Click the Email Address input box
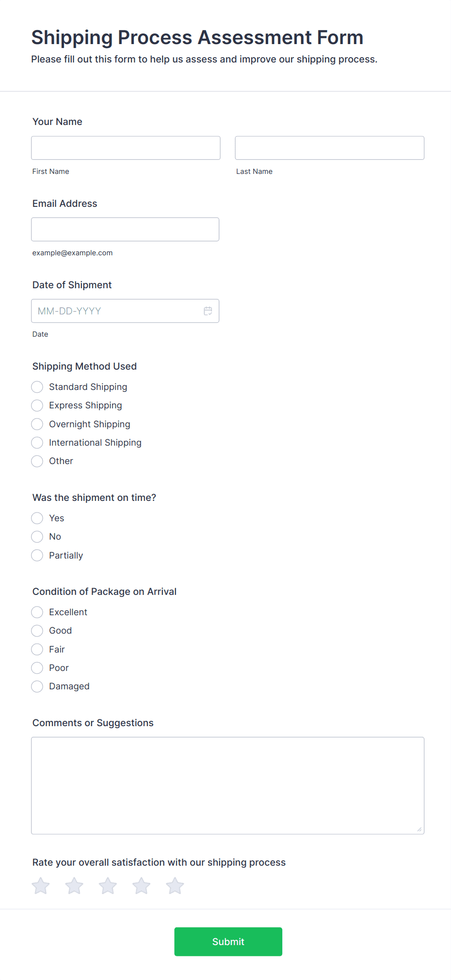 (x=125, y=230)
